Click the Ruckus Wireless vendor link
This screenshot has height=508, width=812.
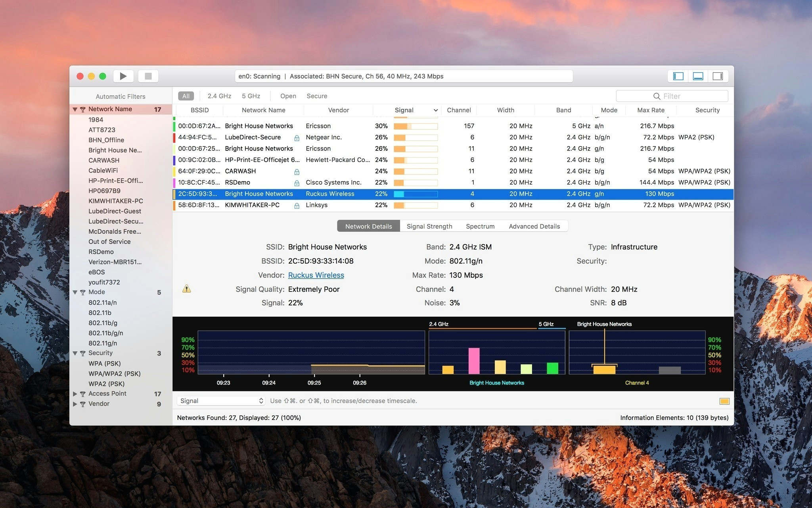tap(316, 275)
